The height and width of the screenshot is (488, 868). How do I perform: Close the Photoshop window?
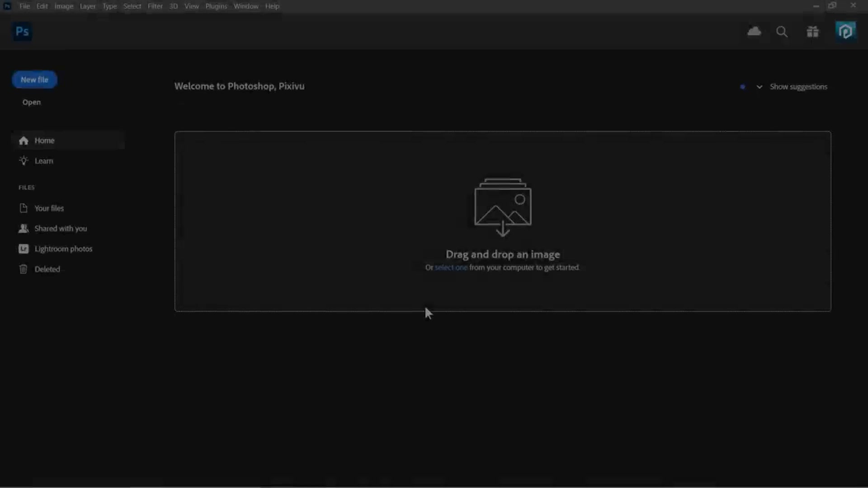pos(853,5)
